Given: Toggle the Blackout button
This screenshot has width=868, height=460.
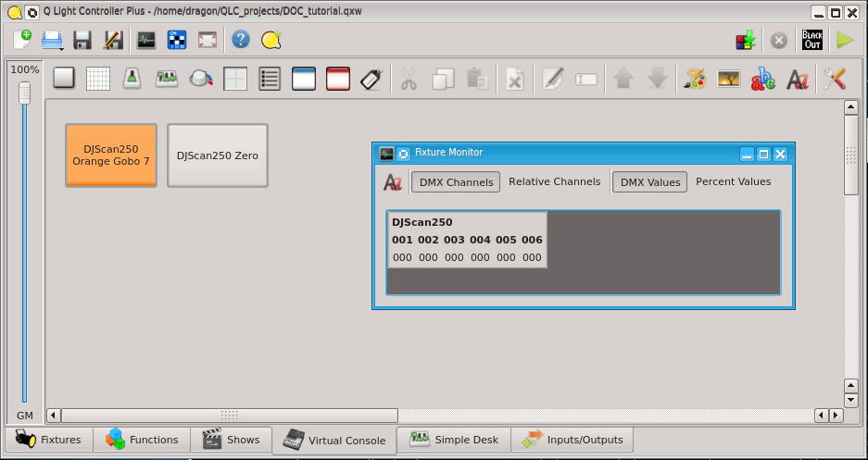Looking at the screenshot, I should pos(812,41).
